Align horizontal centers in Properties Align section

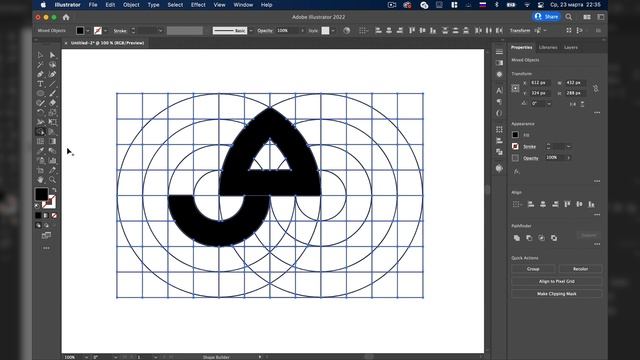(x=543, y=204)
